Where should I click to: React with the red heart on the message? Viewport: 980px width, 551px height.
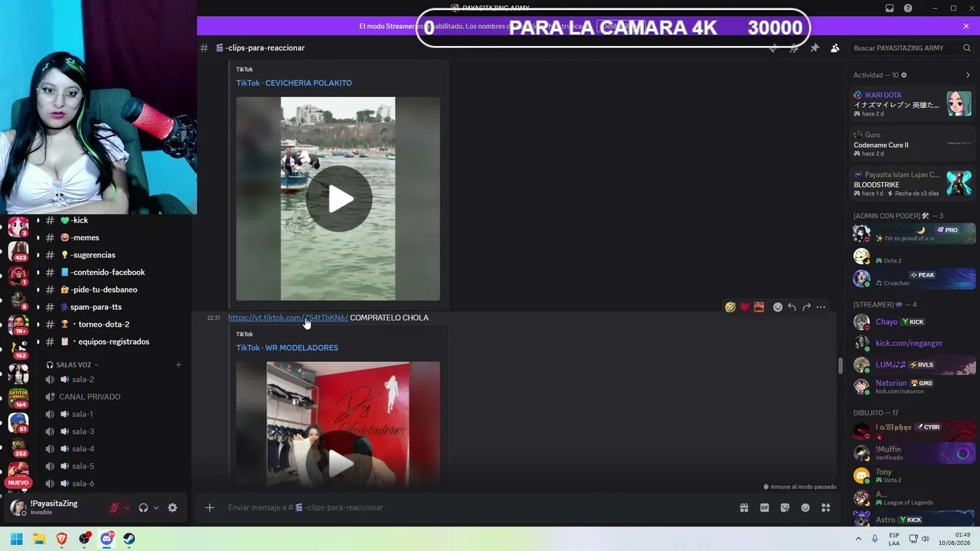tap(744, 307)
